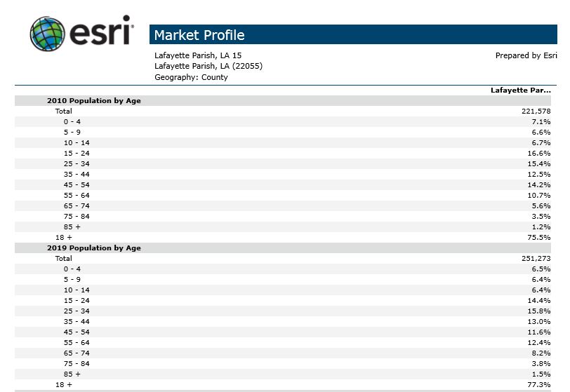
Task: Click the 2019 value 1.5% for ages 85 +
Action: [x=541, y=374]
